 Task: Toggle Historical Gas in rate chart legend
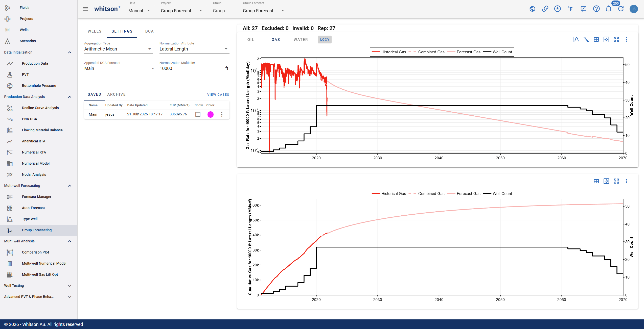389,52
